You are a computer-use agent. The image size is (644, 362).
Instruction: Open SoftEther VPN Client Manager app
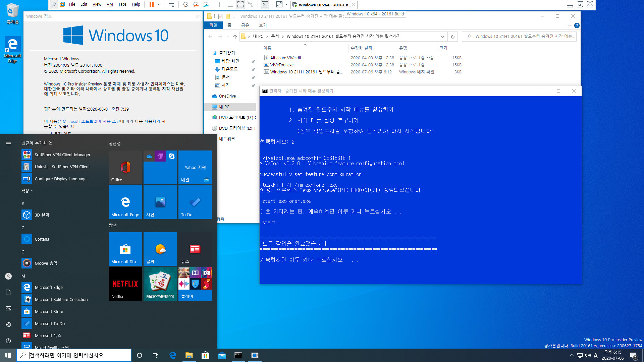(62, 155)
